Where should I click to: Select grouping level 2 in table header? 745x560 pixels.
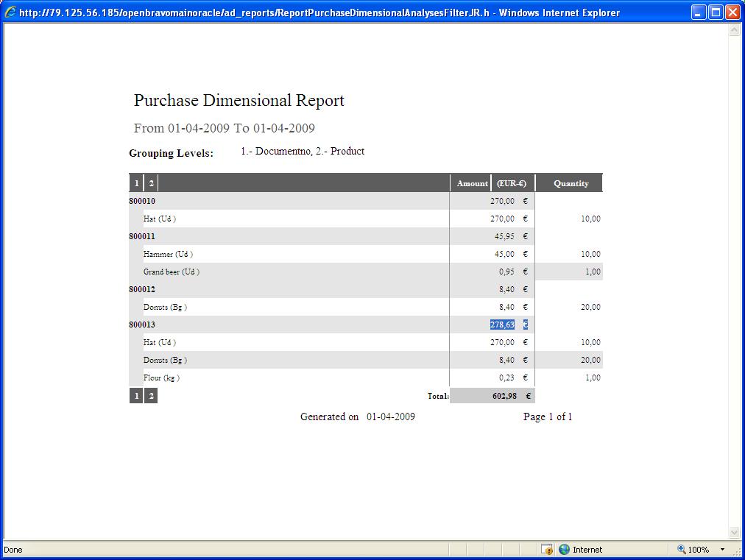tap(151, 183)
